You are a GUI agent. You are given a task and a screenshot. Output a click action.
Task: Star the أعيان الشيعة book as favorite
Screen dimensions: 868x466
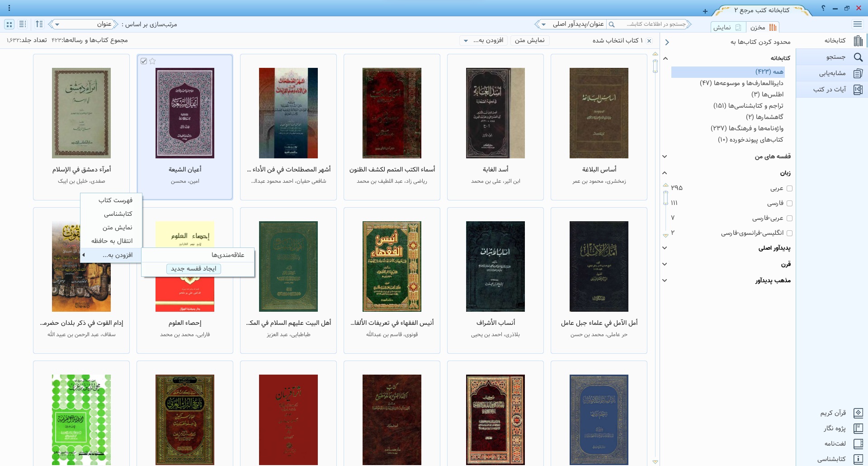coord(152,61)
